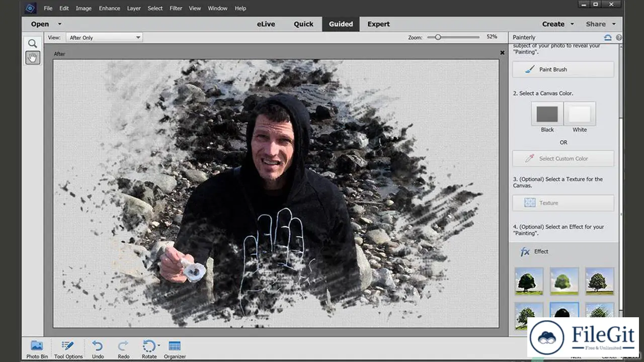Expand the Open files arrow
Screen dimensions: 644x362
tap(59, 24)
